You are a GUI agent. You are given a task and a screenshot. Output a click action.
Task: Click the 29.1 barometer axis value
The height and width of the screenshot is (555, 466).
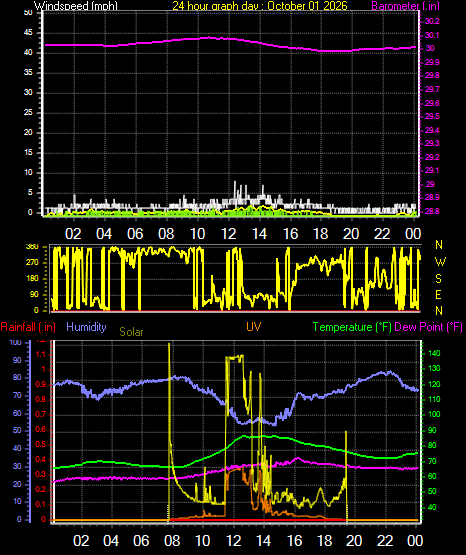[x=432, y=170]
